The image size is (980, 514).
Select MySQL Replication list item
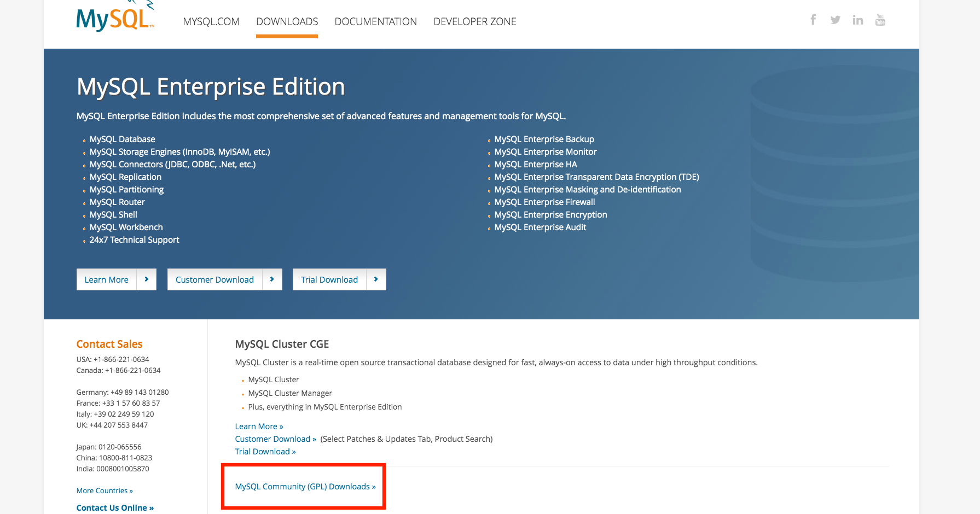click(x=125, y=177)
